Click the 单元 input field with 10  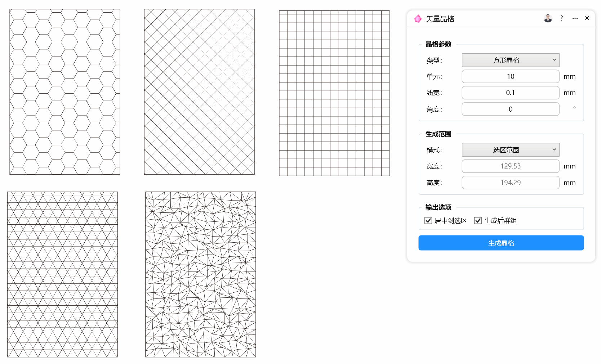pyautogui.click(x=511, y=76)
